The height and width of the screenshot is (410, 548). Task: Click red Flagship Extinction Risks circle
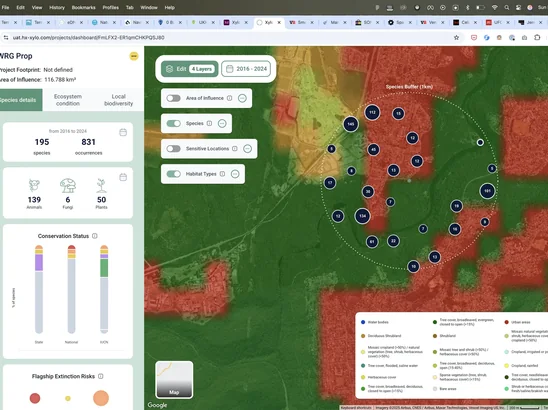[35, 398]
